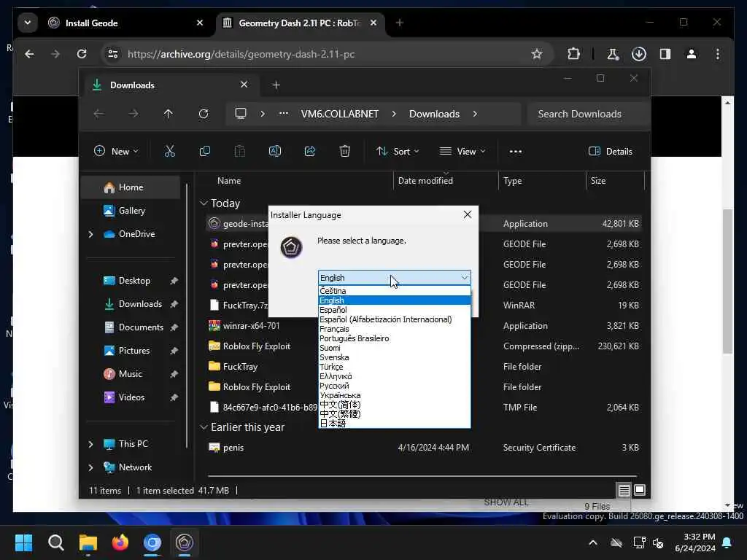Screen dimensions: 747x560
Task: Switch Explorer to large thumbnails view icon
Action: [x=640, y=490]
